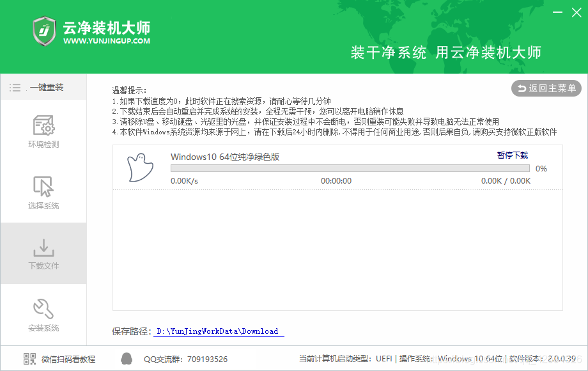Click the 当前计算机启动类型: UEFI status text
This screenshot has height=371, width=588.
click(x=345, y=359)
